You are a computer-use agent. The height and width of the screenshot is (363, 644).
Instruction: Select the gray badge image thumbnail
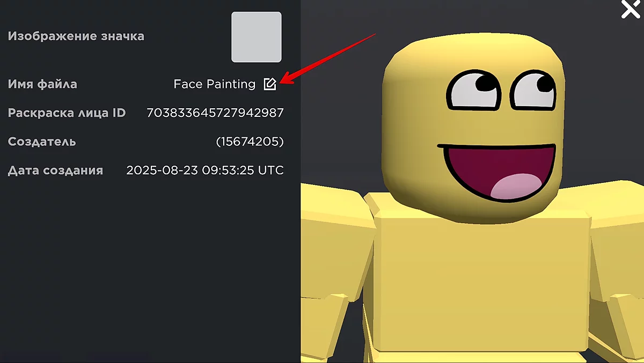(x=257, y=37)
